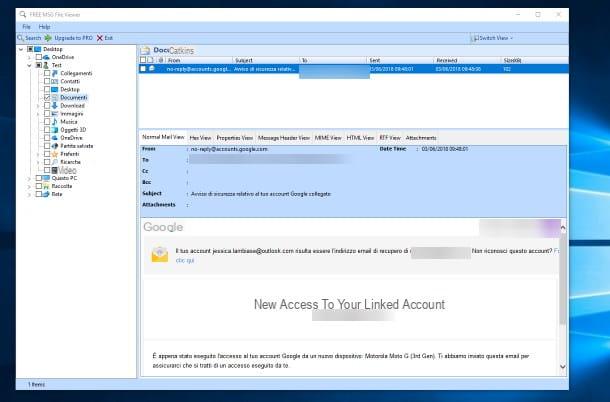610x402 pixels.
Task: Expand the Raccolte tree node
Action: 30,186
